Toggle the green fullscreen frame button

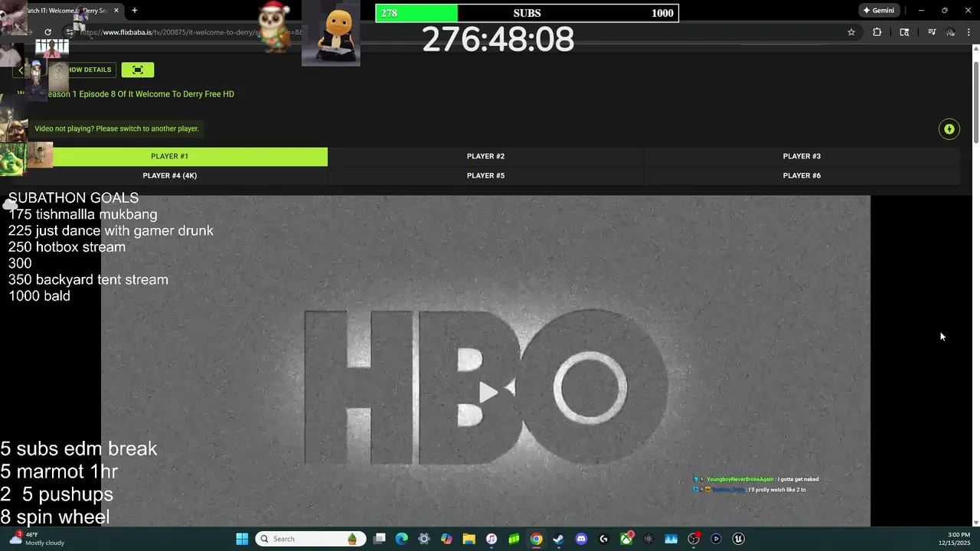pos(138,70)
